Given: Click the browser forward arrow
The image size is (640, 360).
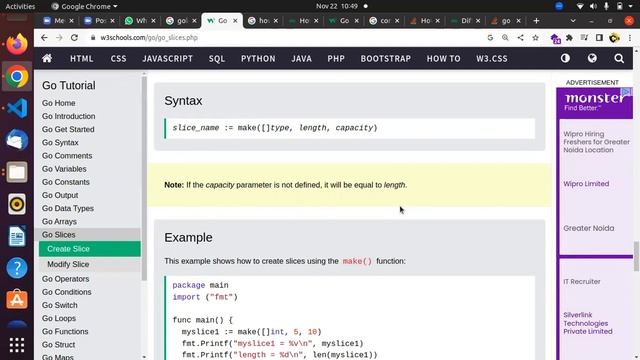Looking at the screenshot, I should click(59, 38).
